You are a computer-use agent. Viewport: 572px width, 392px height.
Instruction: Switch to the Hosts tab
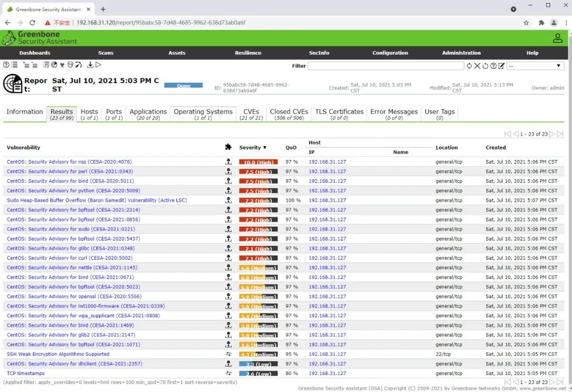point(90,114)
